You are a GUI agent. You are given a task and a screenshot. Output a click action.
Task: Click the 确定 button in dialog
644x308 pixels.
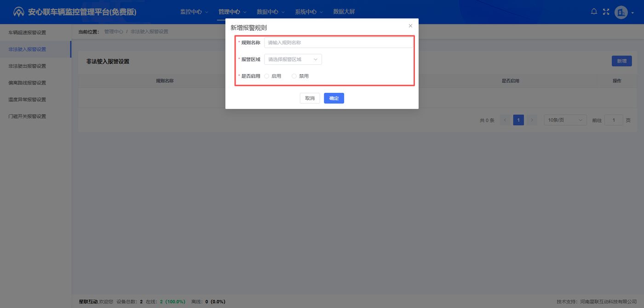pos(334,98)
